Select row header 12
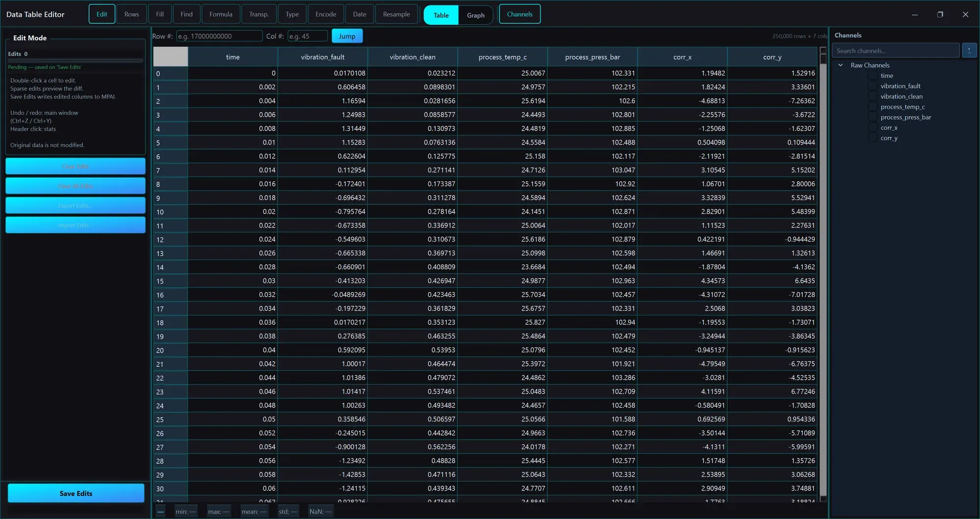Viewport: 980px width, 519px height. point(171,240)
